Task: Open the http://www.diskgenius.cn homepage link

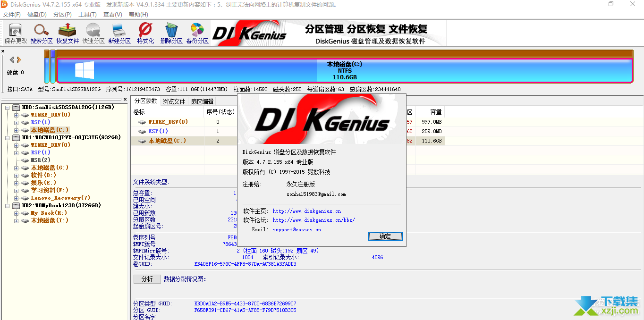Action: 307,211
